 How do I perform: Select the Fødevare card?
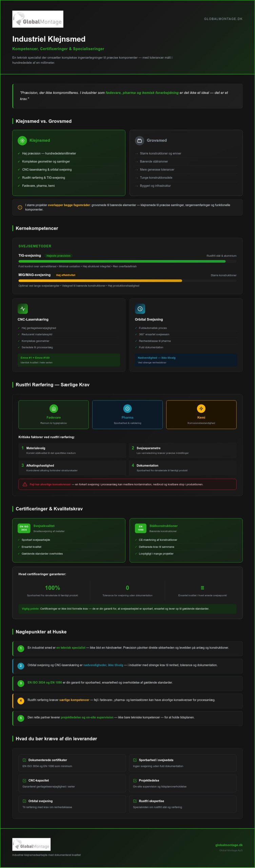coord(54,415)
